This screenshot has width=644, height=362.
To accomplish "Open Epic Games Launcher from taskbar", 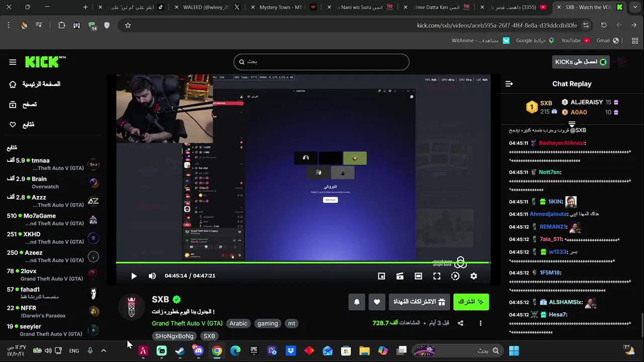I will [x=254, y=350].
